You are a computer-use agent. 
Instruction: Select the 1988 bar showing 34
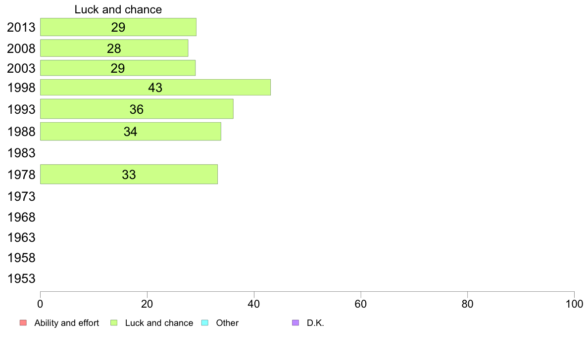click(x=131, y=131)
